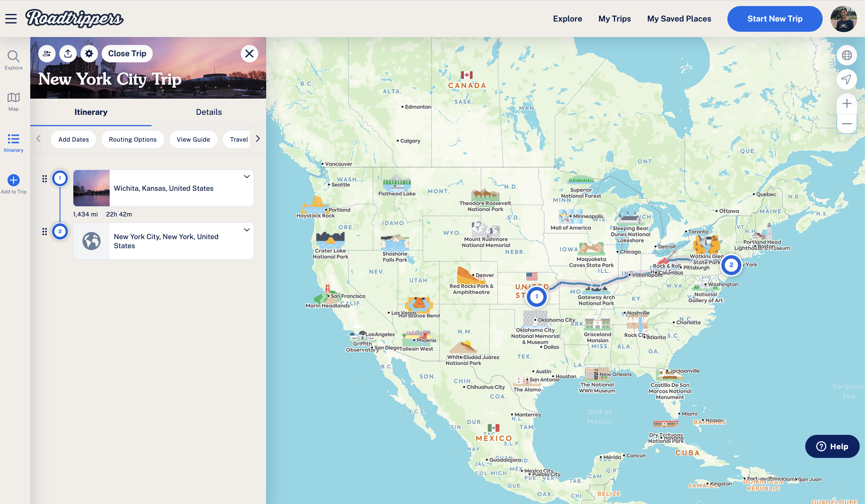
Task: Zoom out on the map
Action: coord(847,124)
